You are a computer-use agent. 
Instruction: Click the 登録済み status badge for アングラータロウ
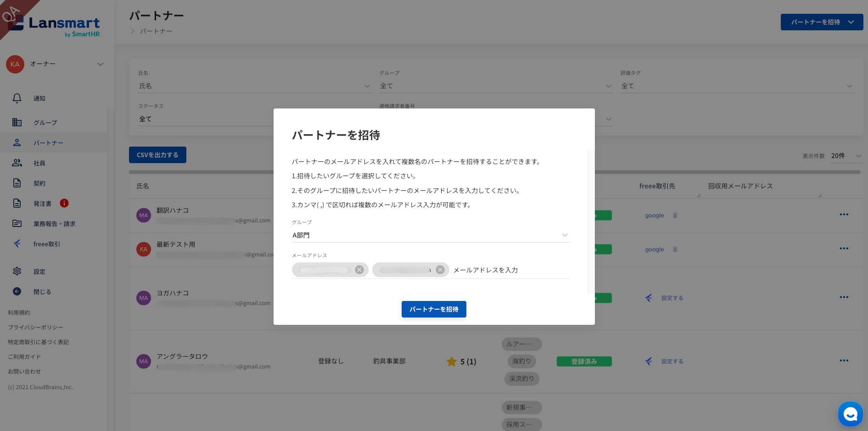(x=584, y=362)
